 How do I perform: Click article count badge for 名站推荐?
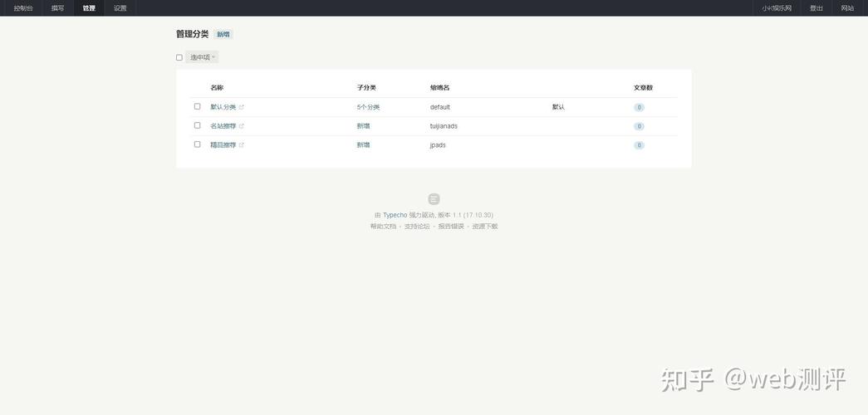click(x=639, y=126)
